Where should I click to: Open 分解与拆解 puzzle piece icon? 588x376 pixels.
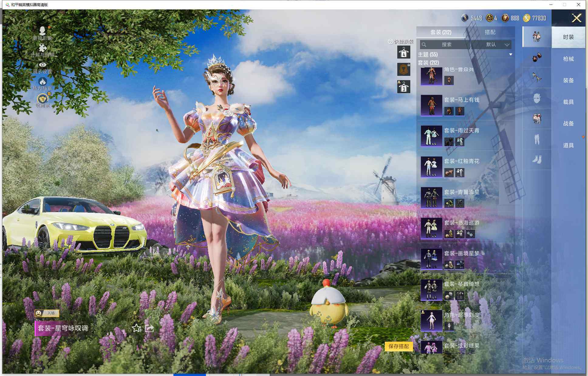pos(42,48)
